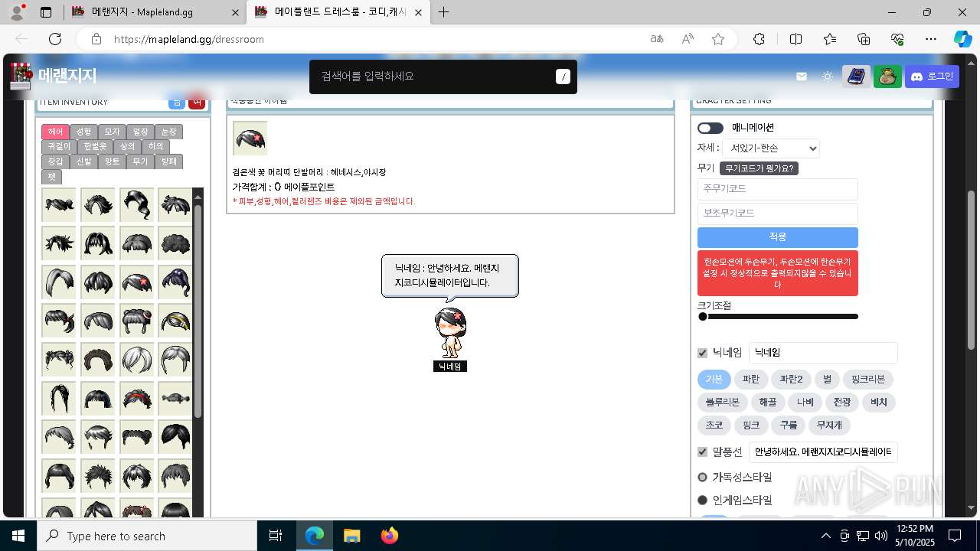Click the 메랜지지 site logo
Screen dimensions: 980x551
(54, 76)
